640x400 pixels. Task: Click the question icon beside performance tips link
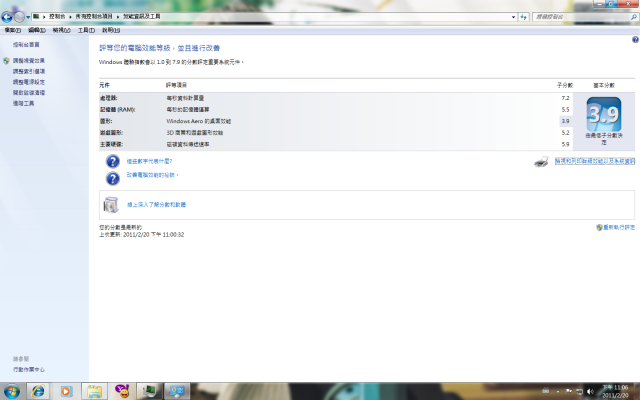point(113,178)
